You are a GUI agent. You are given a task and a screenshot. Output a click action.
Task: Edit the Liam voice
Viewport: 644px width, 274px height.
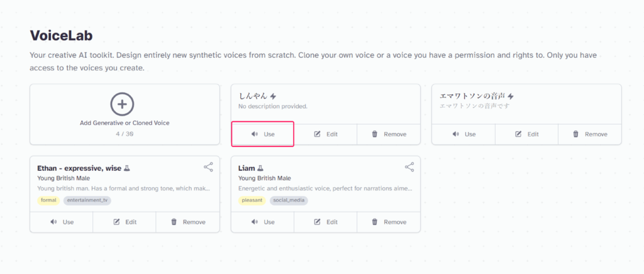326,222
